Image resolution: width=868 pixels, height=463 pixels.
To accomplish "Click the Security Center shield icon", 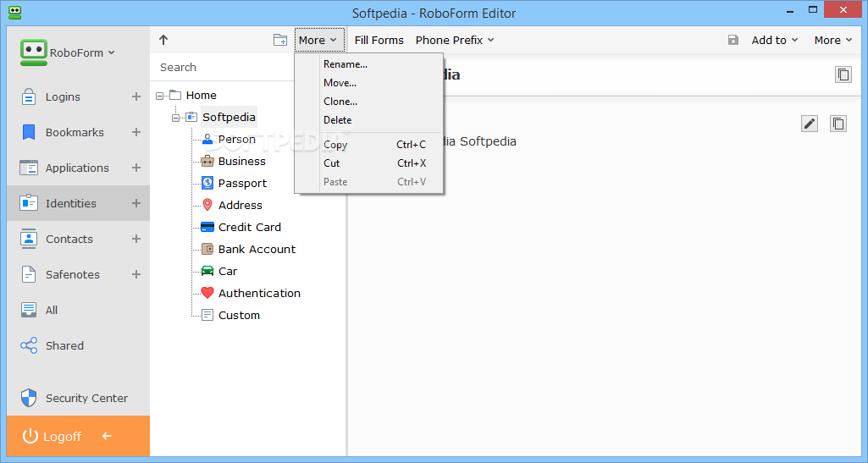I will tap(28, 398).
